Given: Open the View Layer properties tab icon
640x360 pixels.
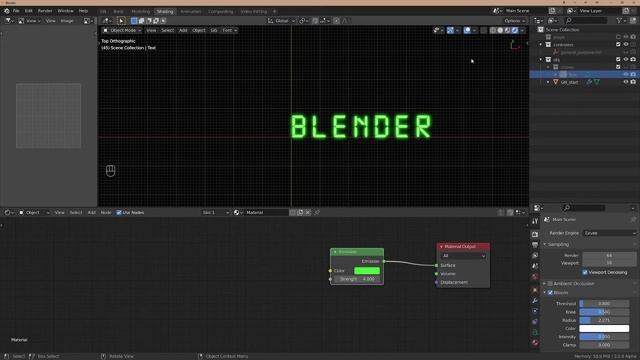Looking at the screenshot, I should (535, 256).
